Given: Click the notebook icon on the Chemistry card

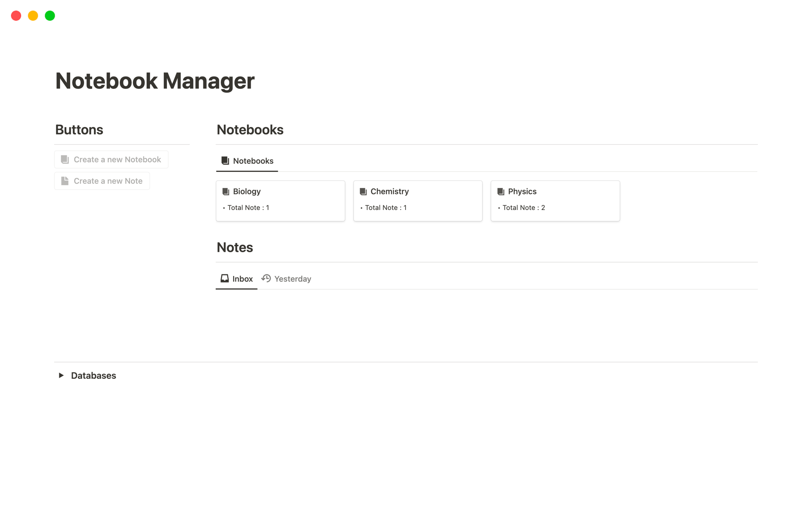Looking at the screenshot, I should coord(363,191).
